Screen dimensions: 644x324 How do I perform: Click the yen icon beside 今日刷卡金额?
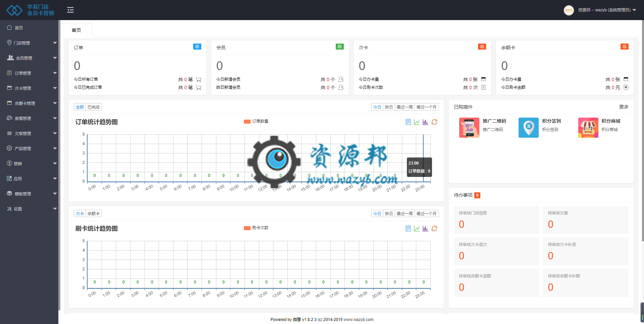pyautogui.click(x=626, y=87)
